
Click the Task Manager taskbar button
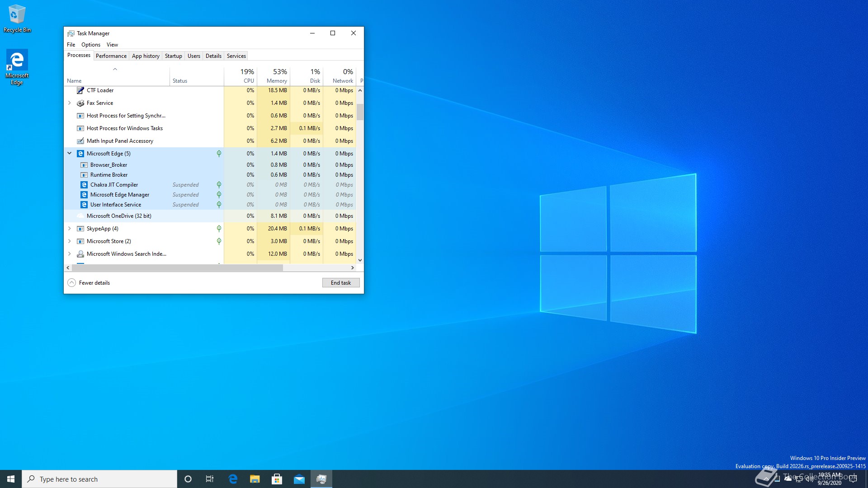click(x=321, y=479)
